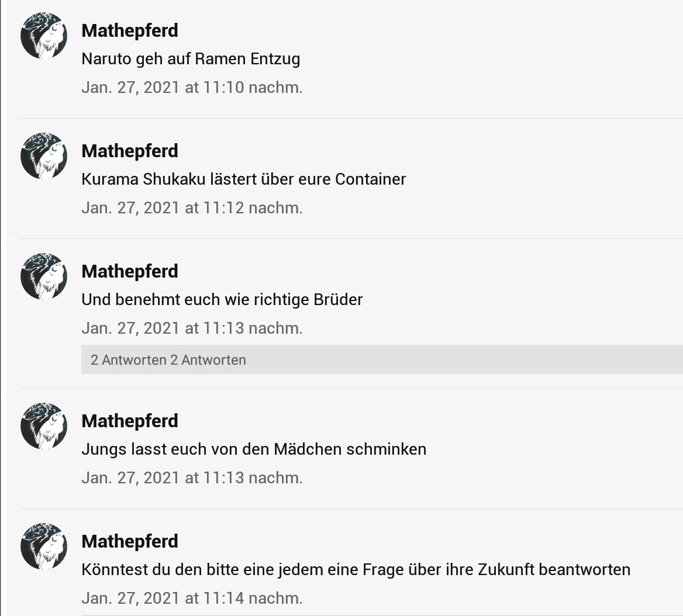The image size is (683, 616).
Task: Select comment text Naruto geh auf Ramen Entzug
Action: pyautogui.click(x=191, y=59)
